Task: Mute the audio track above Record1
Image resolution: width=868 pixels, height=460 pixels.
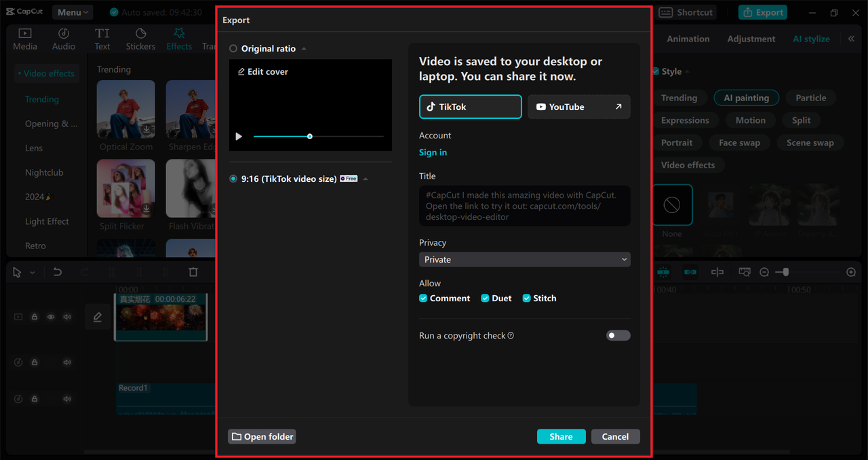Action: coord(67,362)
